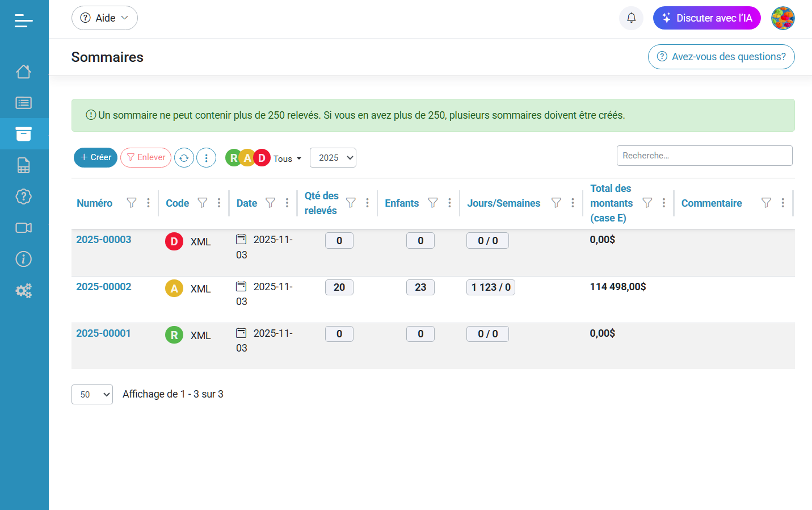The image size is (812, 510).
Task: Click the refresh icon button
Action: [184, 158]
